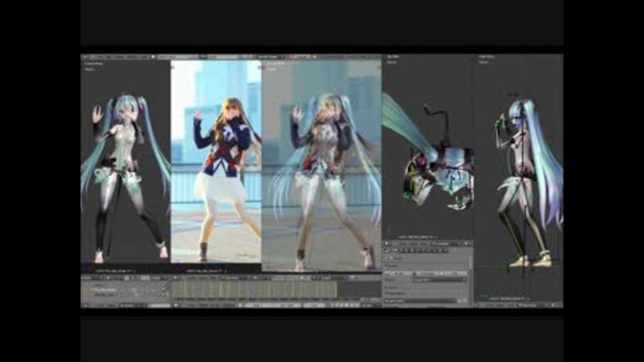This screenshot has width=644, height=362.
Task: Click the dark text field at the bottom of the properties panel
Action: (420, 301)
